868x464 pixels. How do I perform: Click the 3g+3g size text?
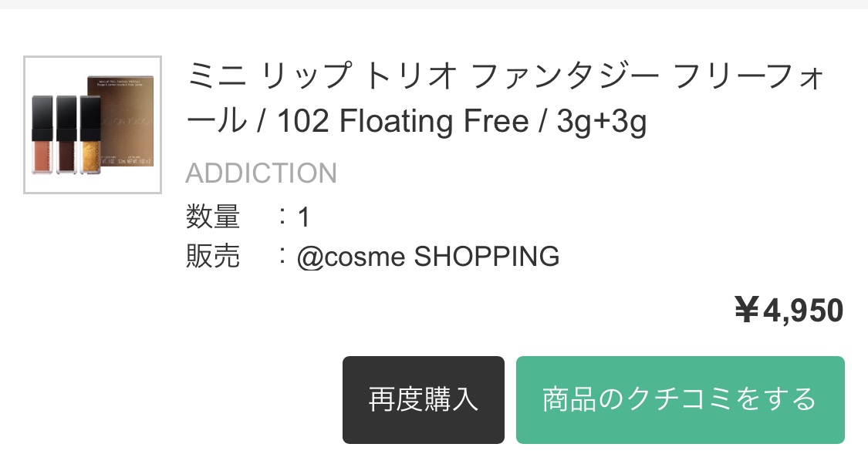601,122
